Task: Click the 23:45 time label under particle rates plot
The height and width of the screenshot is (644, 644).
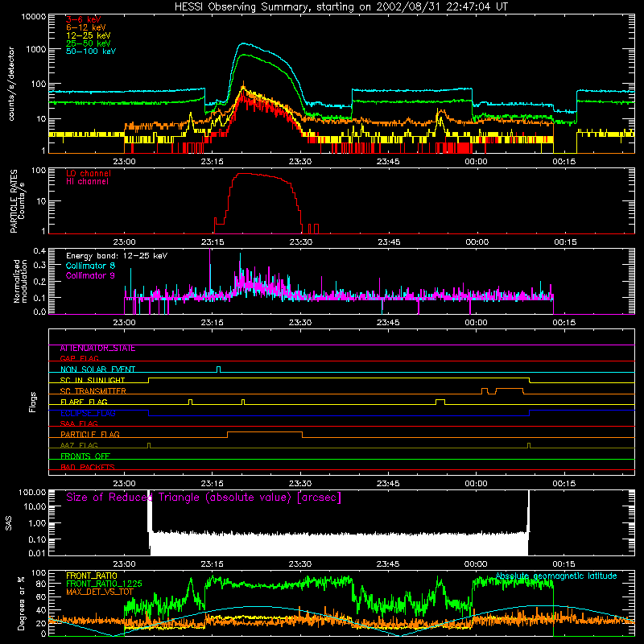Action: pyautogui.click(x=390, y=242)
